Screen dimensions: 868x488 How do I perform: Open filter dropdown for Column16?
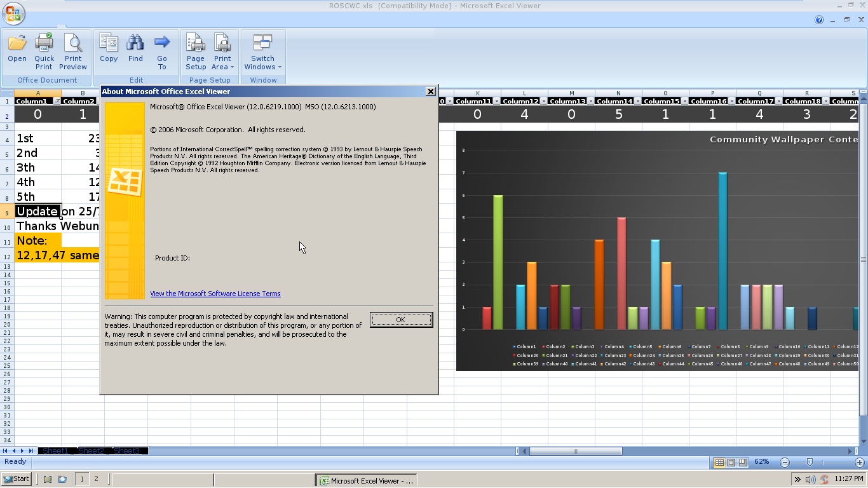click(x=731, y=101)
